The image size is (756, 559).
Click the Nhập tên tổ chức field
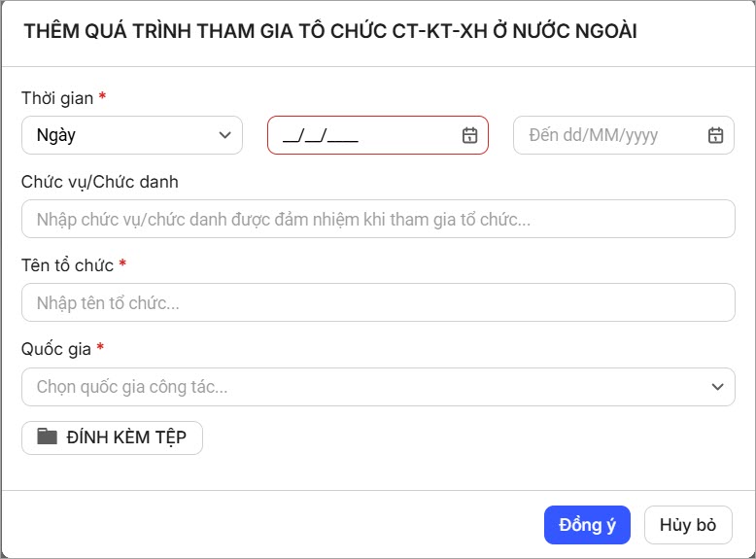378,303
